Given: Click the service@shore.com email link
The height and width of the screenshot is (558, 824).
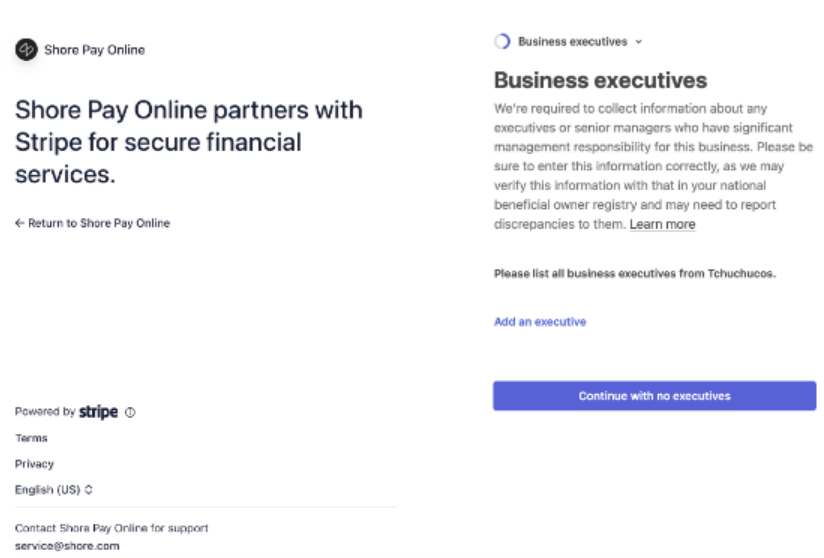Looking at the screenshot, I should pos(67,546).
